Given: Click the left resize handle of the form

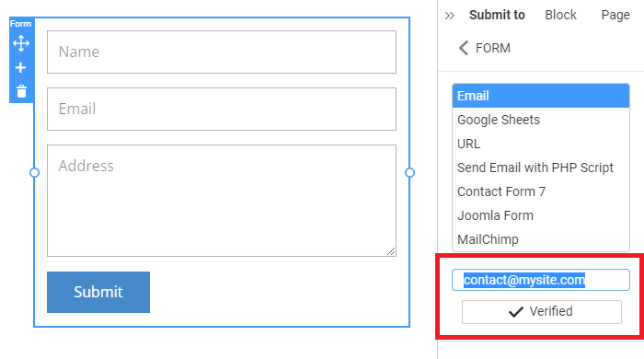Looking at the screenshot, I should tap(35, 172).
